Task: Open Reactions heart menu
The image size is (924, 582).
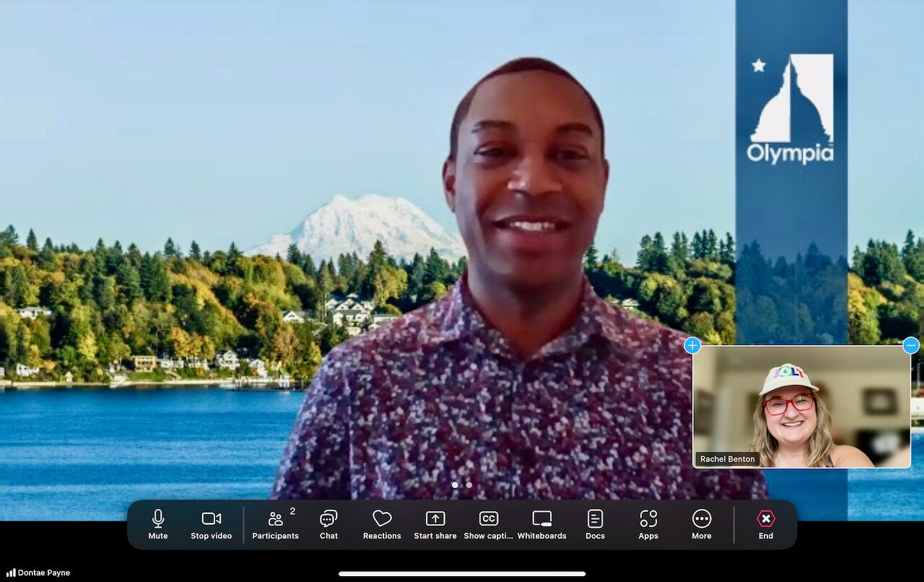Action: 382,525
